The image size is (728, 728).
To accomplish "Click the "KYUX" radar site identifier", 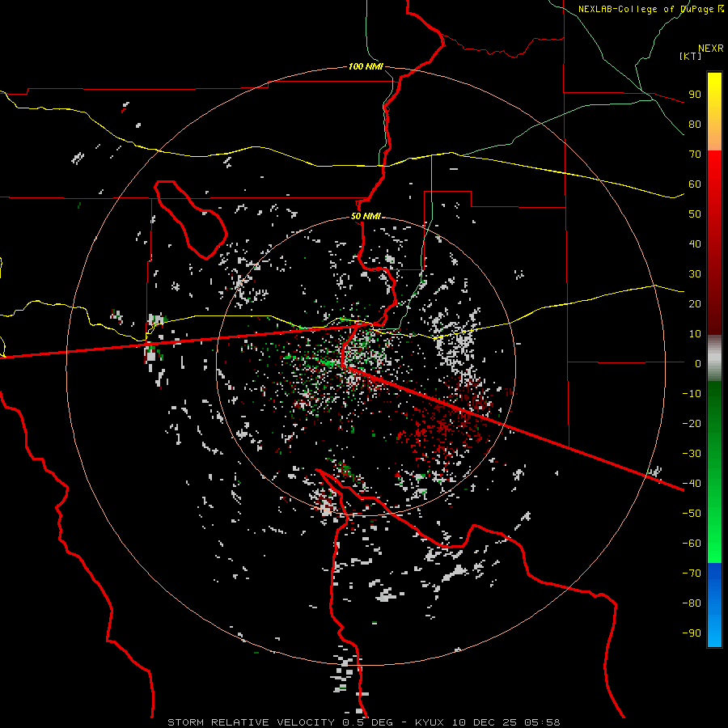I will (430, 722).
